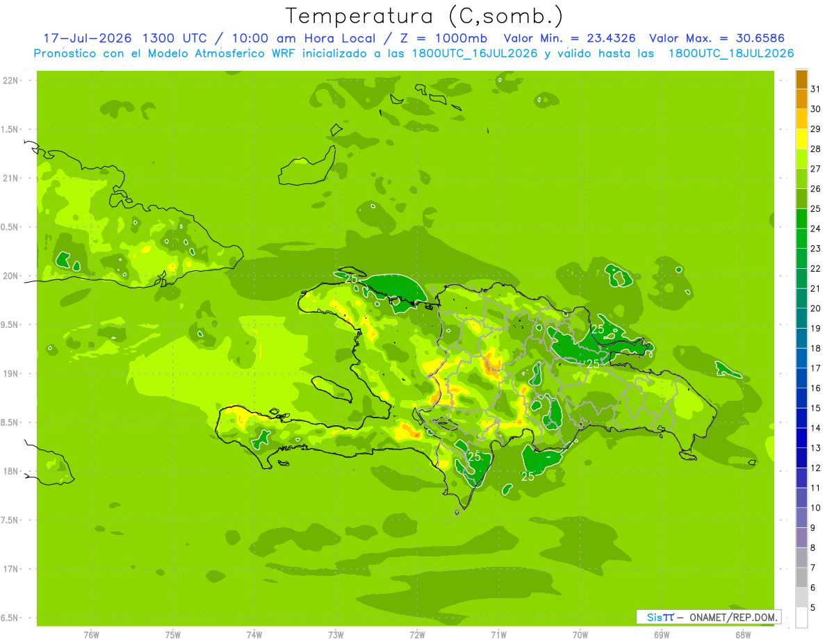Click "Valor Max. = 30.6586" readout

pyautogui.click(x=719, y=38)
